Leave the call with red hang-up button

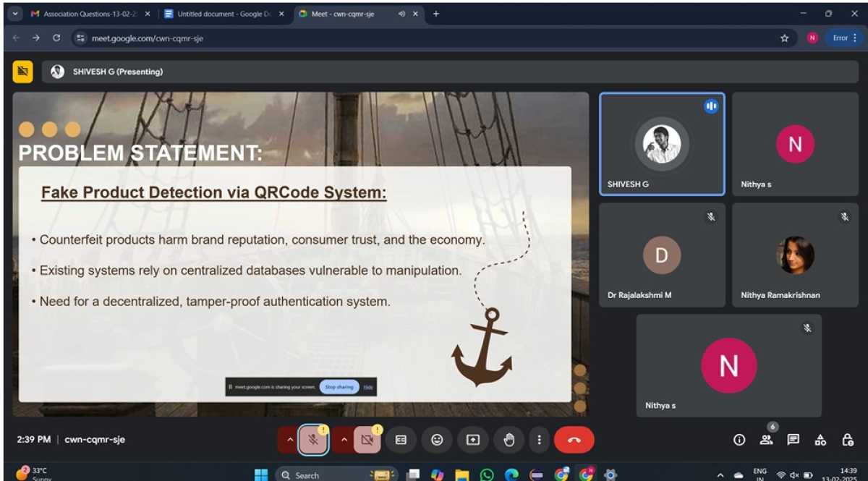click(574, 440)
